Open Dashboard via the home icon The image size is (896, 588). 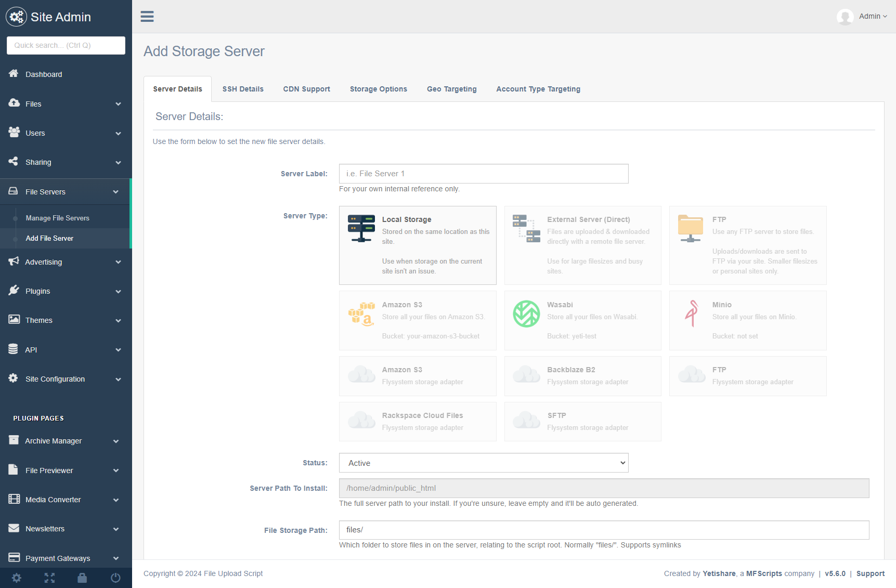(14, 74)
